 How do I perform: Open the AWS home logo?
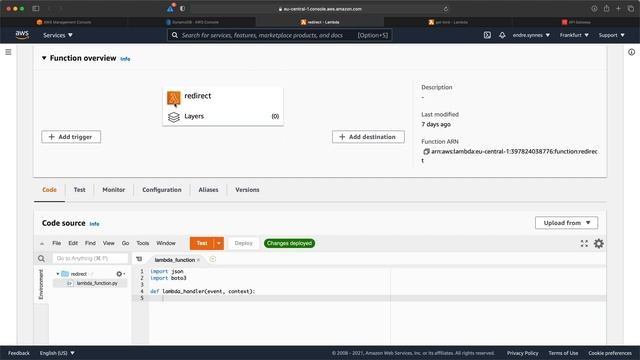(22, 35)
